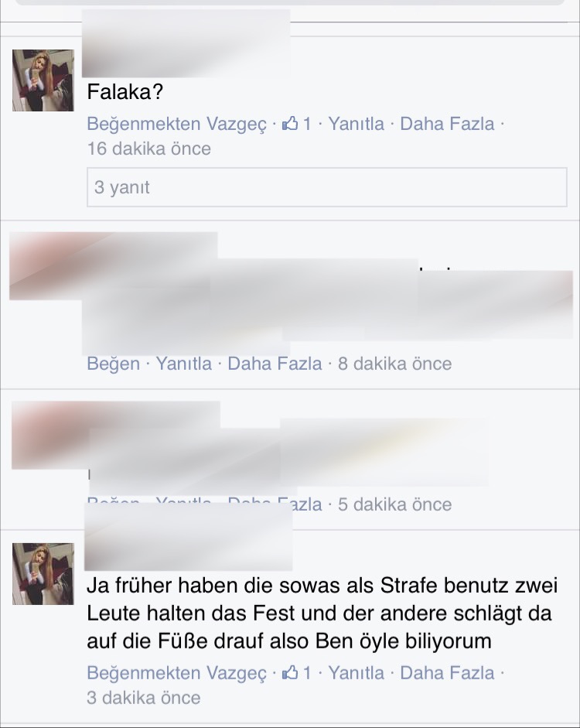
Task: Click the thumbs-up icon on last comment
Action: [290, 672]
